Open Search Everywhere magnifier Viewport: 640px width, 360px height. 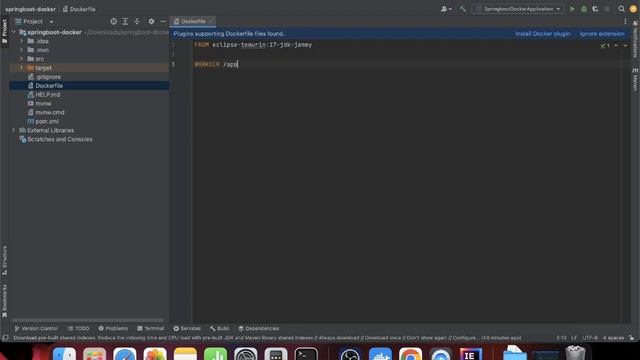621,9
